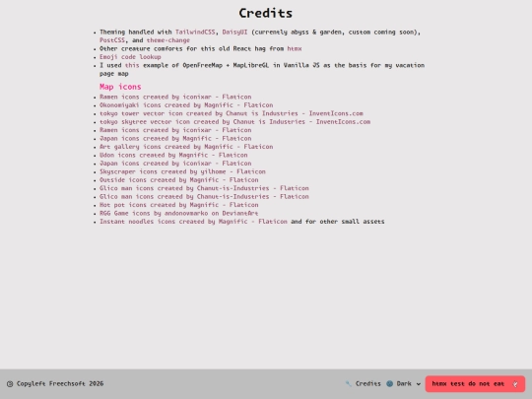
Task: Open the DaisyUI link
Action: coord(234,32)
